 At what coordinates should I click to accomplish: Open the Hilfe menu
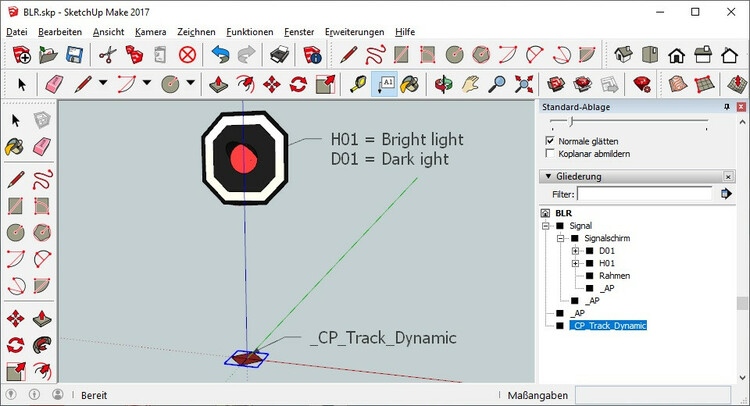(405, 32)
